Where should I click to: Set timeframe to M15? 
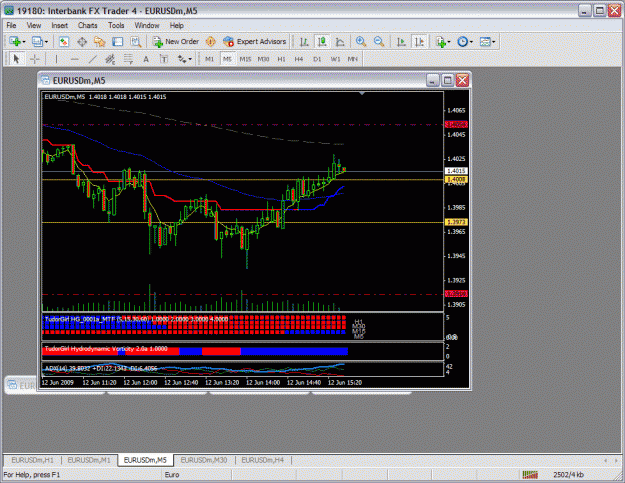(x=245, y=59)
